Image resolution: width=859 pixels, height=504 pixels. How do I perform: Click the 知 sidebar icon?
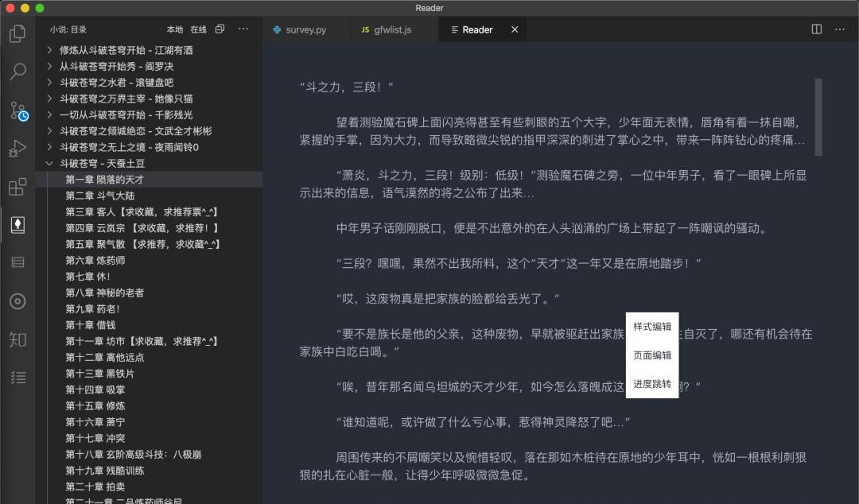pos(18,339)
